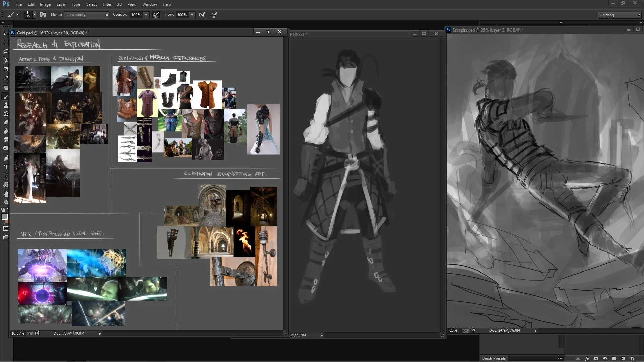Open the Select menu
Viewport: 644px width, 362px height.
(x=91, y=4)
